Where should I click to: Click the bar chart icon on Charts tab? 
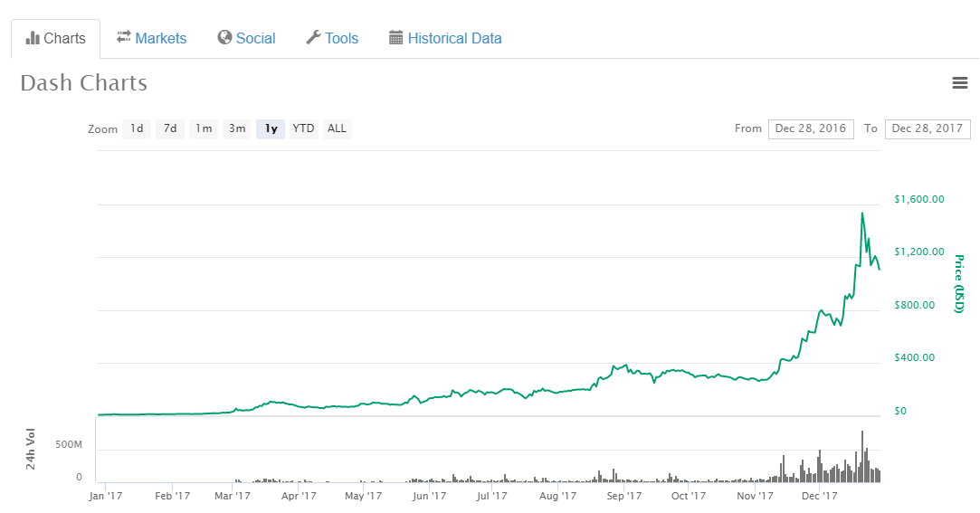click(33, 39)
